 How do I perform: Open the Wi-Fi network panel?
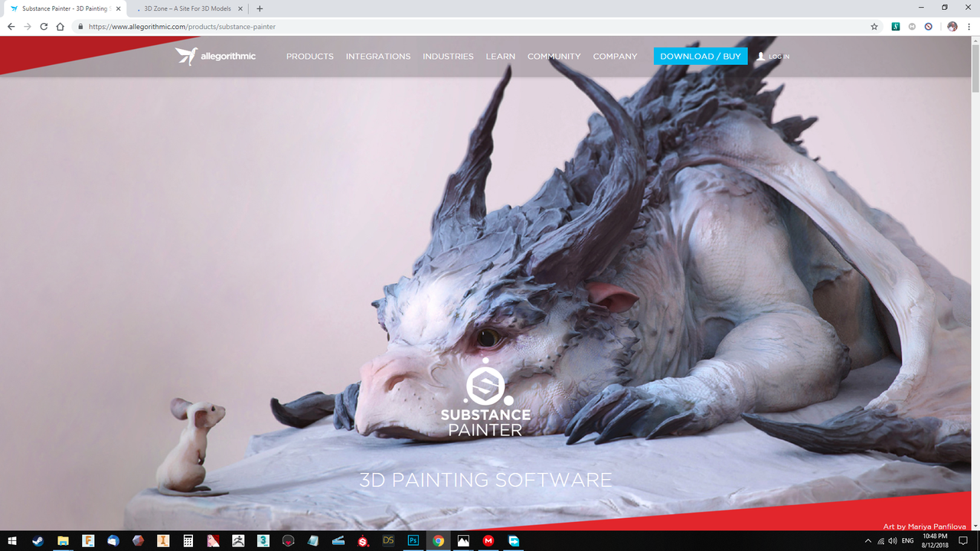(x=880, y=541)
